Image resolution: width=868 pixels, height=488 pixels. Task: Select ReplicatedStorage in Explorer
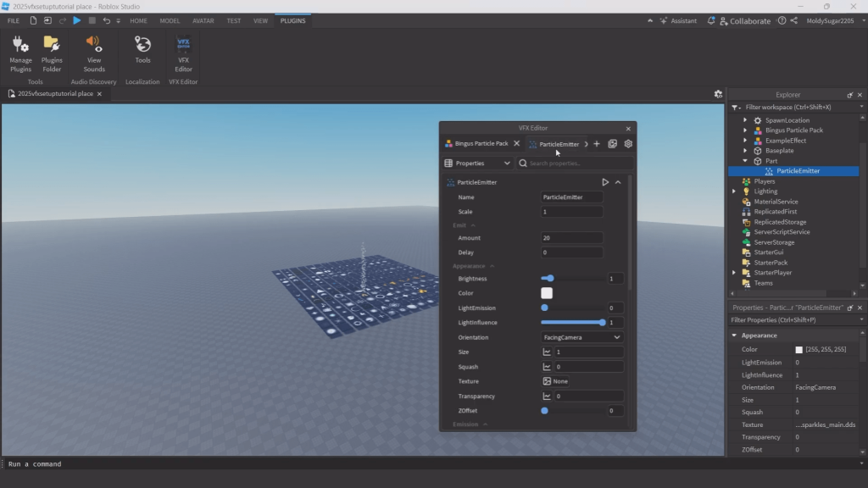[780, 222]
